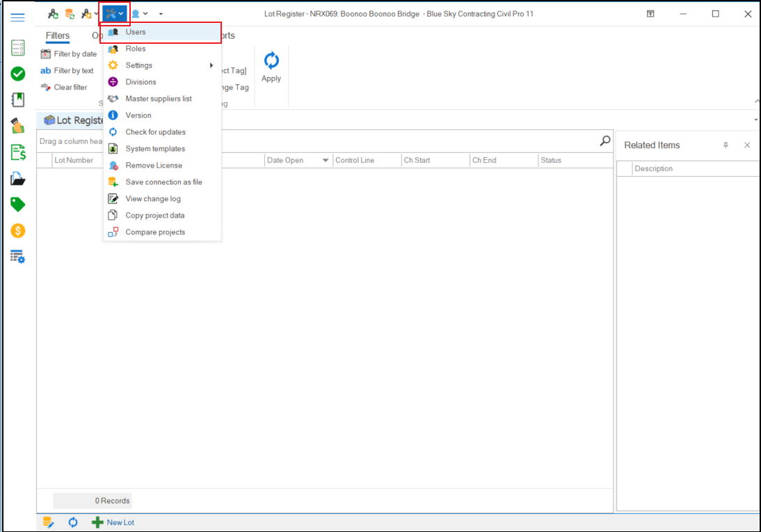Viewport: 761px width, 532px height.
Task: Click the green checkmark sidebar icon
Action: click(18, 74)
